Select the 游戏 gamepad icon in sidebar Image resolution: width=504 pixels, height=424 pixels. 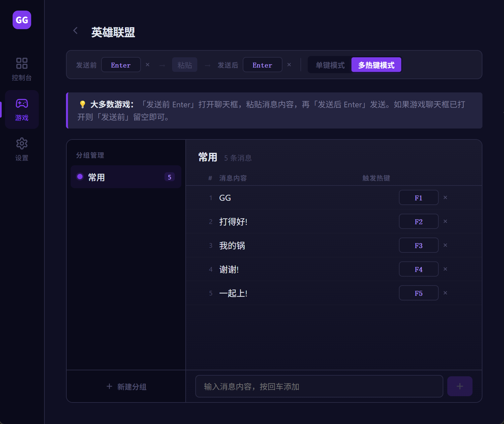coord(22,103)
